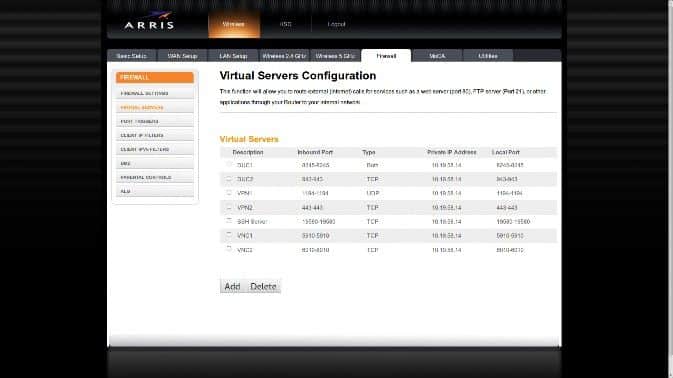This screenshot has width=673, height=378.
Task: Click the Virtual Servers Configuration heading
Action: pyautogui.click(x=298, y=76)
